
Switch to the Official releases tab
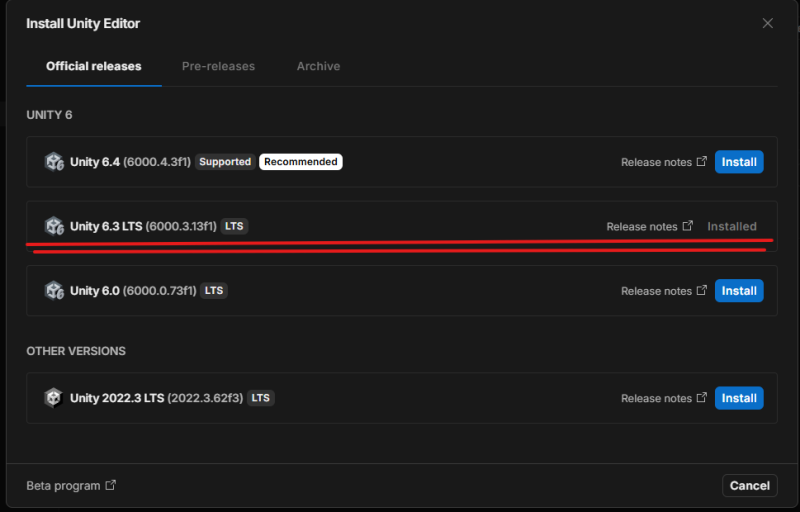94,66
